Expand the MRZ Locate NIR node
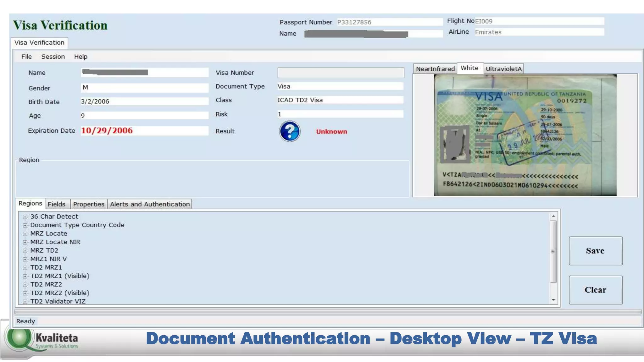The image size is (644, 362). point(25,242)
